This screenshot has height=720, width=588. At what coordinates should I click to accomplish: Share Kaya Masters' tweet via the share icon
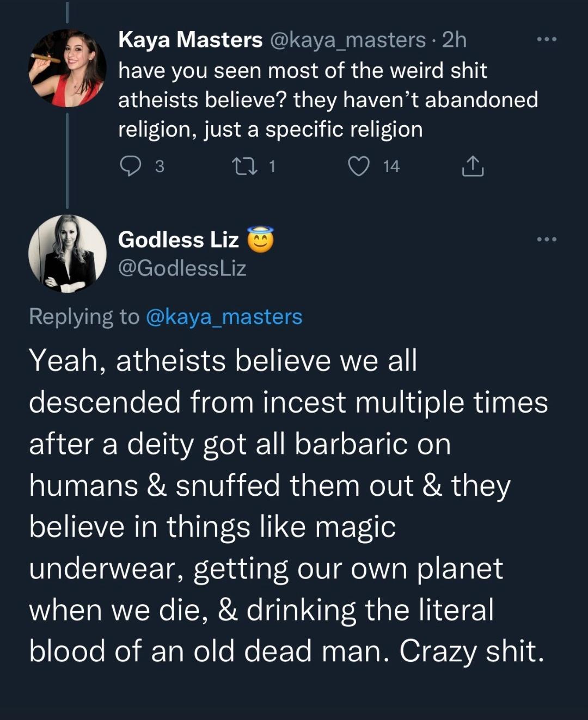tap(473, 166)
